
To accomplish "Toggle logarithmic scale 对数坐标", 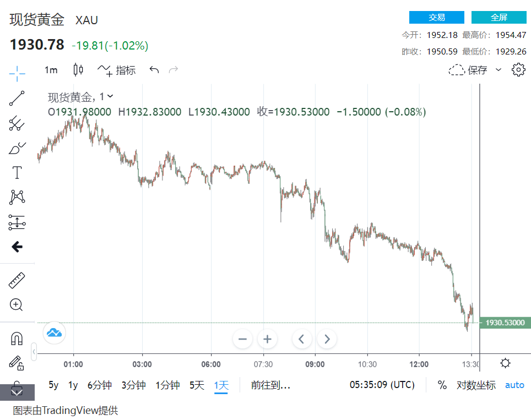I will tap(476, 385).
